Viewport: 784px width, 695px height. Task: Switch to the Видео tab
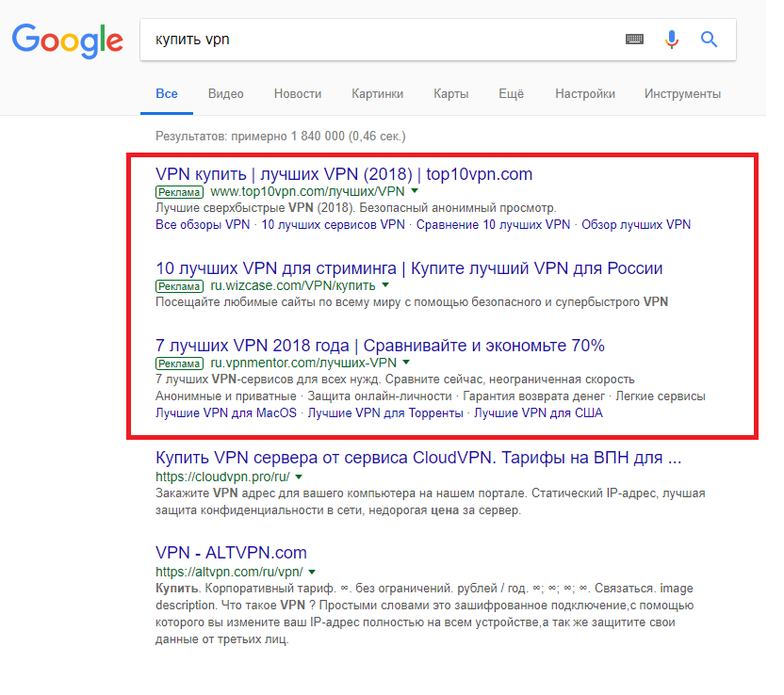(x=225, y=94)
